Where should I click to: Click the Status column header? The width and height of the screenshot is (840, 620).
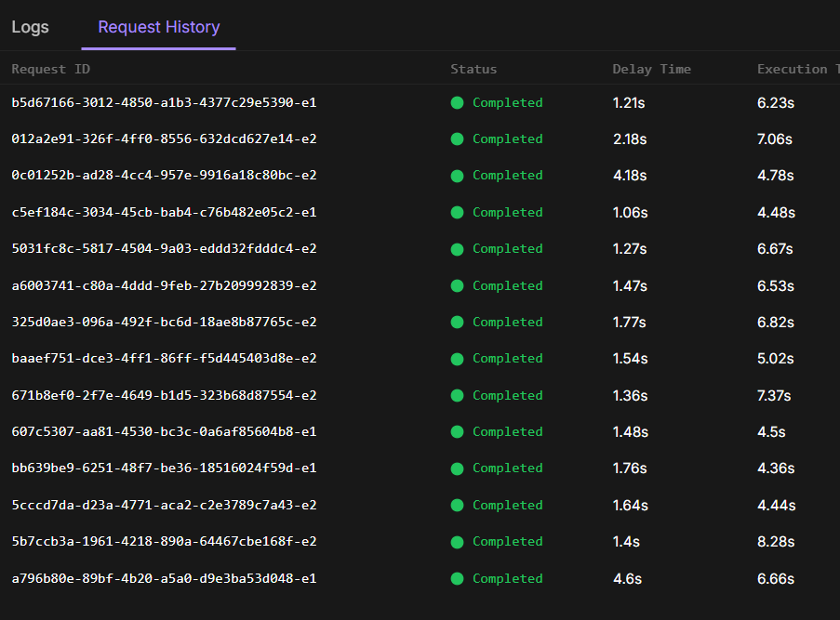click(x=473, y=70)
